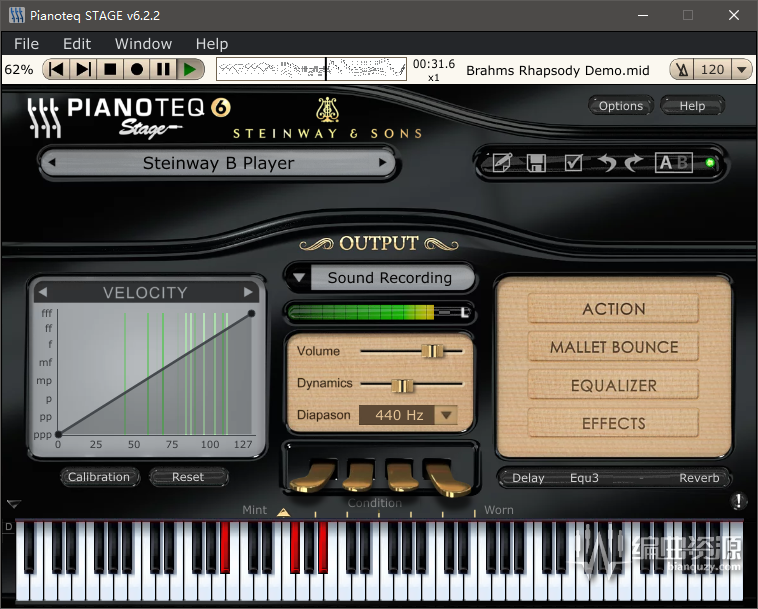Stop the MIDI playback
Image resolution: width=758 pixels, height=609 pixels.
pyautogui.click(x=110, y=70)
